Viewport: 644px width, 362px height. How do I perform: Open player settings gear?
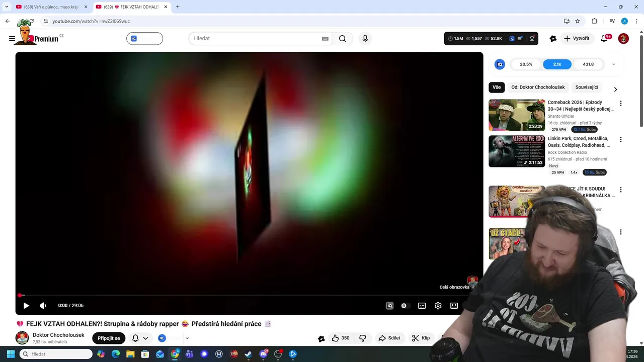438,306
